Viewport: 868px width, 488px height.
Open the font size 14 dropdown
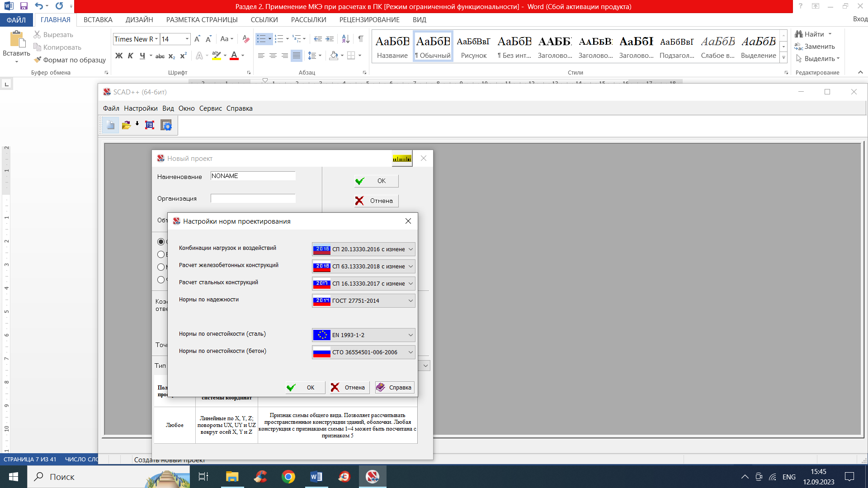[187, 39]
